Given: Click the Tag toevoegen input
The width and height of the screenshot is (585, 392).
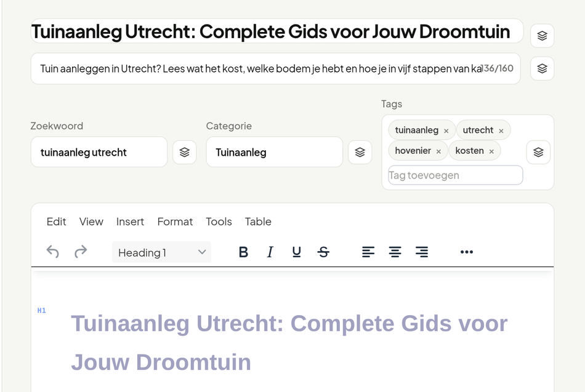Looking at the screenshot, I should point(456,175).
